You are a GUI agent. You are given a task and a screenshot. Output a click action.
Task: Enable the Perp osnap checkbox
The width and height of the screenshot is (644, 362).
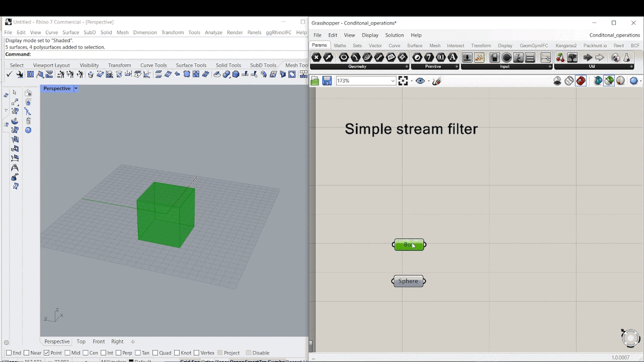click(x=118, y=353)
